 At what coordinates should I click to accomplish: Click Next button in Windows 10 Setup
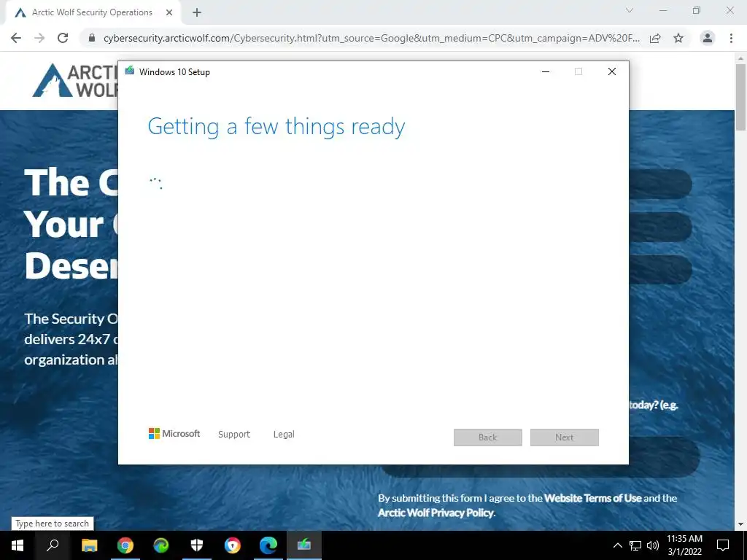pyautogui.click(x=565, y=437)
